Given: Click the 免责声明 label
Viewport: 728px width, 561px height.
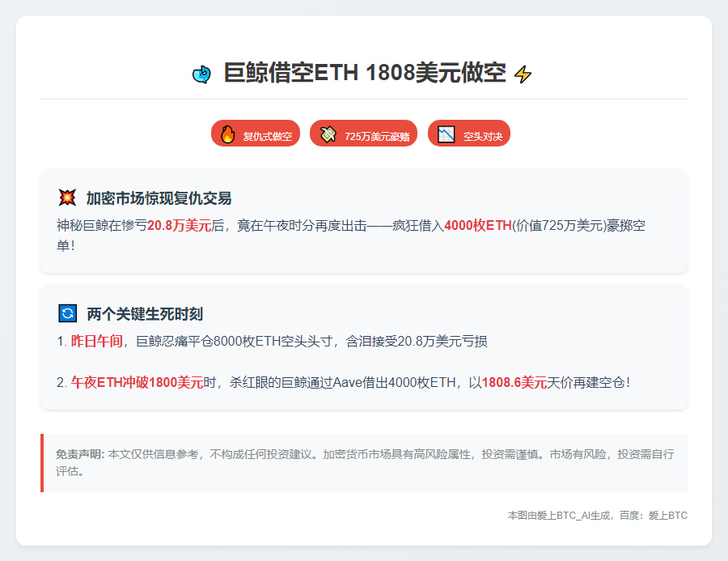Looking at the screenshot, I should click(x=80, y=454).
